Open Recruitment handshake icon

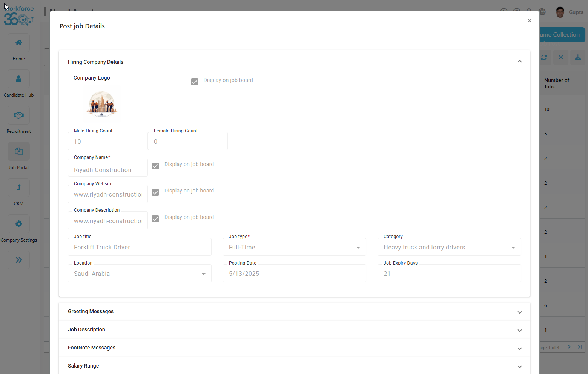coord(18,115)
